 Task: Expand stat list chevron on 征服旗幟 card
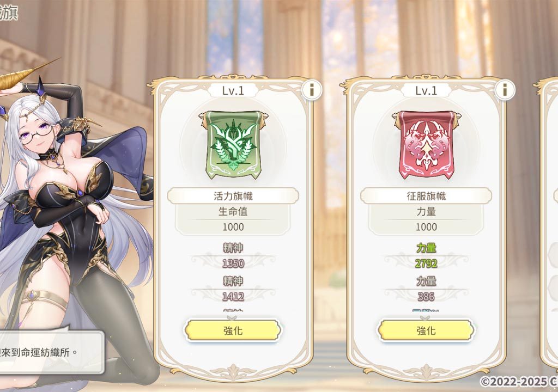tap(425, 317)
